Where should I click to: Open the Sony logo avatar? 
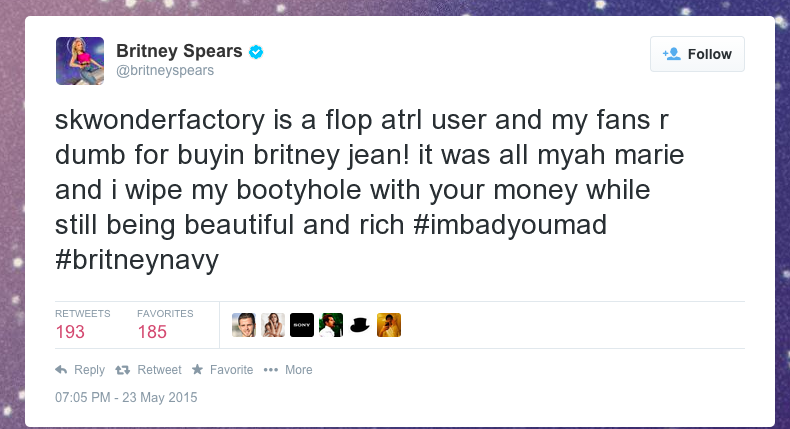coord(302,325)
